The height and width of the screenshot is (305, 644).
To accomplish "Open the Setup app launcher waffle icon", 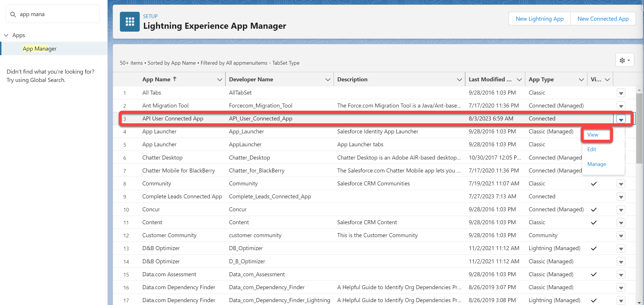I will click(x=130, y=22).
